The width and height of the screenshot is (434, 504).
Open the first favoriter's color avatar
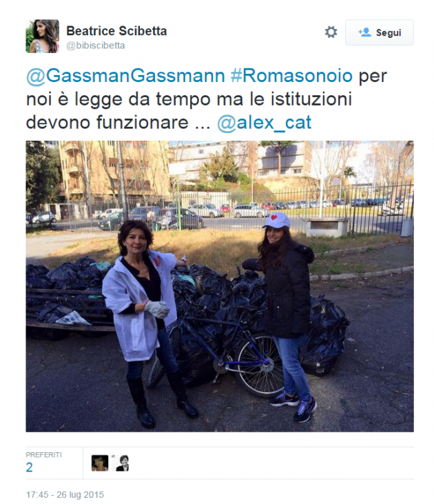tap(100, 463)
